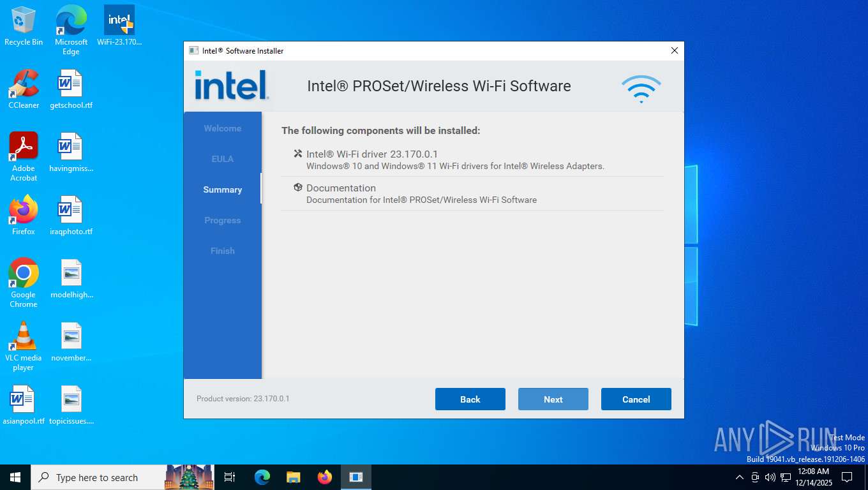Image resolution: width=868 pixels, height=490 pixels.
Task: Select Adobe Acrobat desktop shortcut
Action: point(24,157)
